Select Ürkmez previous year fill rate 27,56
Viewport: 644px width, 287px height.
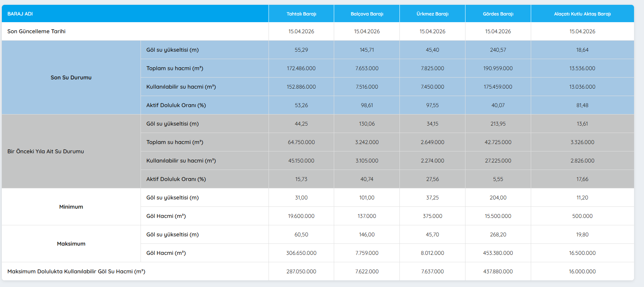click(432, 179)
